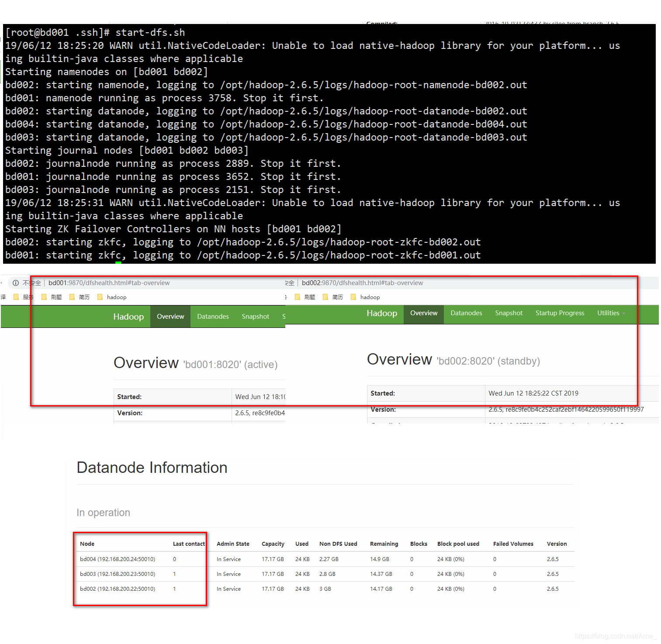661x644 pixels.
Task: Click the bd004 starting datanode terminal line
Action: coord(266,124)
